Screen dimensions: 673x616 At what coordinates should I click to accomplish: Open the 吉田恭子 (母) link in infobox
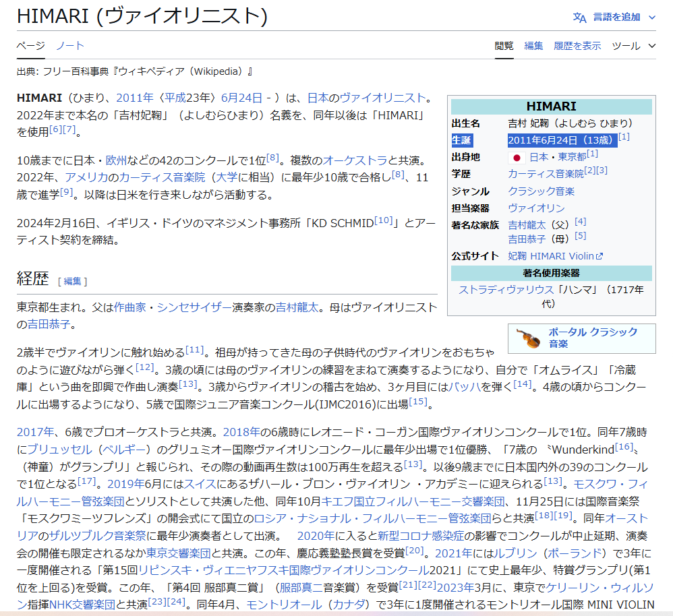click(x=527, y=239)
